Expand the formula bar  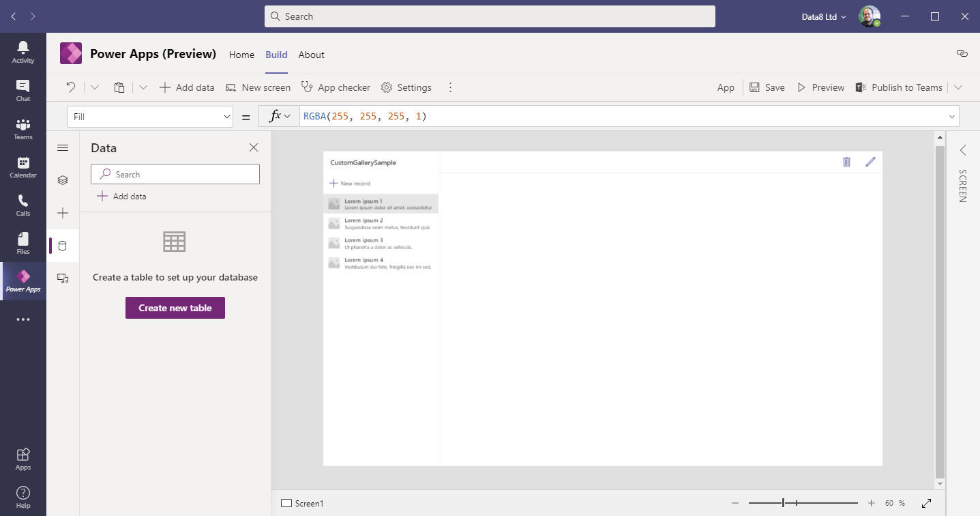pyautogui.click(x=952, y=117)
